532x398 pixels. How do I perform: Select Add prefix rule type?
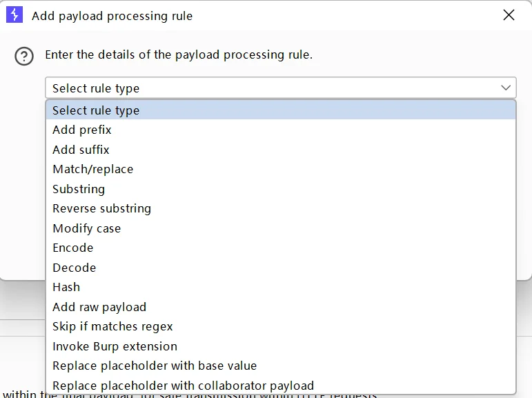pos(82,130)
